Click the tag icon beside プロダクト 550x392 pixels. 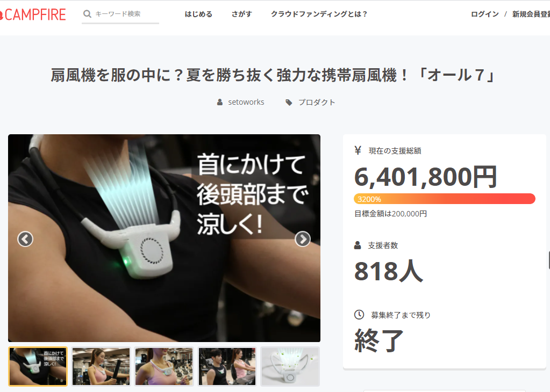tap(289, 102)
